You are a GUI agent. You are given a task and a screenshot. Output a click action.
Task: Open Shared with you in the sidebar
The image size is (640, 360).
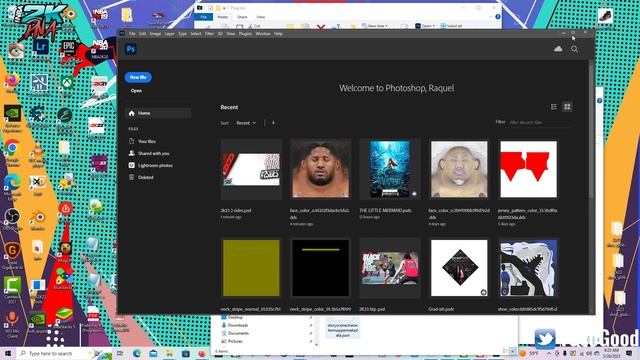(x=153, y=153)
